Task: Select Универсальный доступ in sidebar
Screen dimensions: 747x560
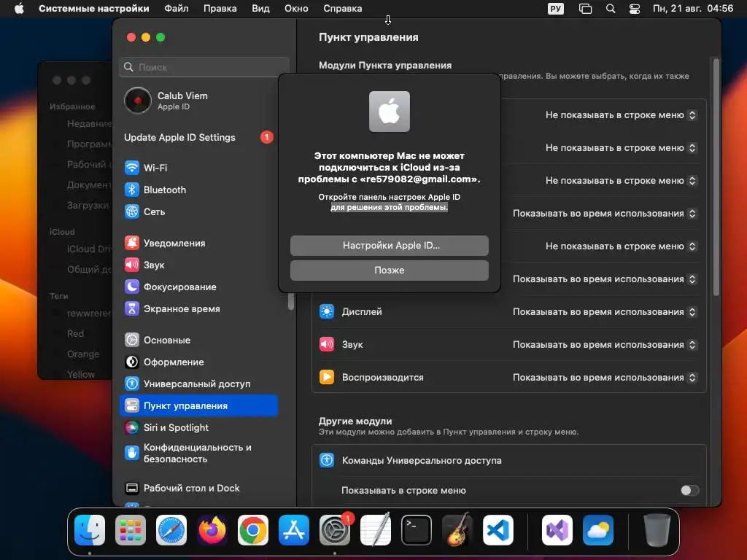Action: pyautogui.click(x=198, y=384)
